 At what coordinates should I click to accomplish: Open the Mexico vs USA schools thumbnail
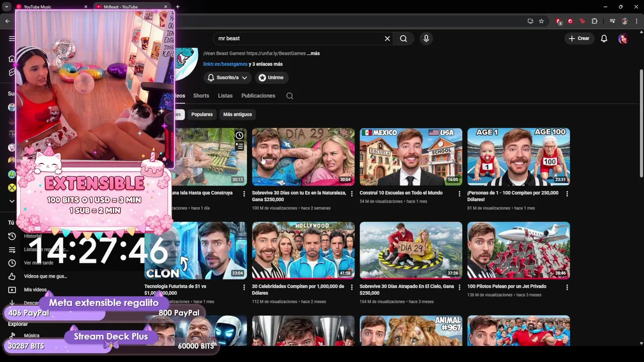pos(411,157)
